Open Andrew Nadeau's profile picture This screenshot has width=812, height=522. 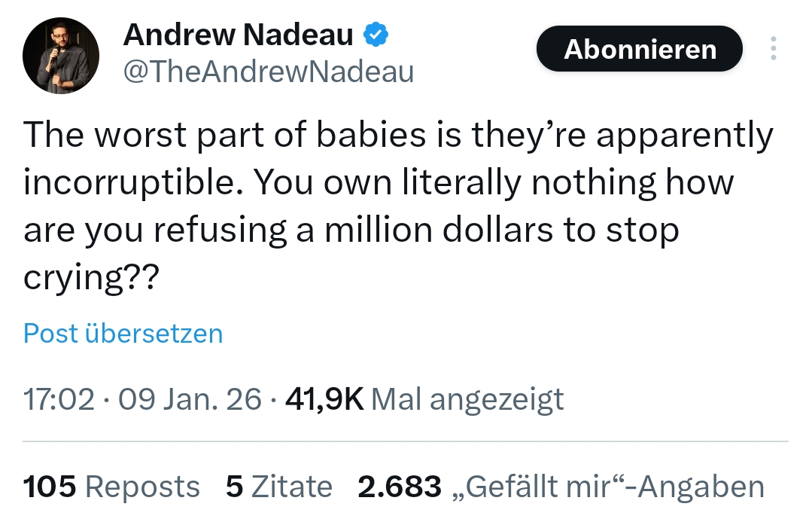click(62, 56)
